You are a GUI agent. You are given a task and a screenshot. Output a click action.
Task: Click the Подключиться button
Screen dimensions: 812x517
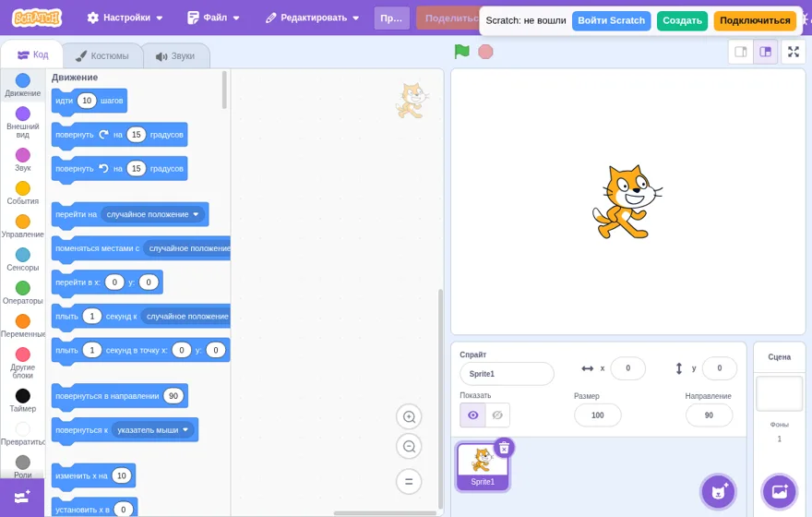(x=755, y=20)
